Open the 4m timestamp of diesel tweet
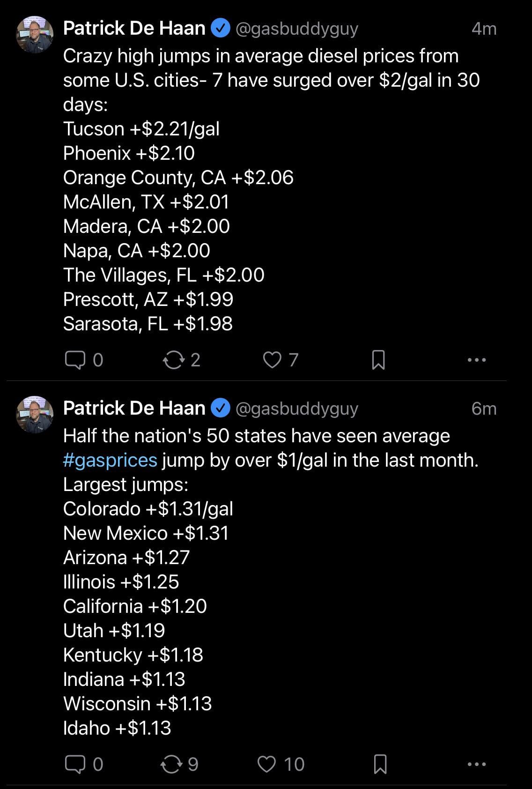Image resolution: width=532 pixels, height=789 pixels. [x=484, y=29]
